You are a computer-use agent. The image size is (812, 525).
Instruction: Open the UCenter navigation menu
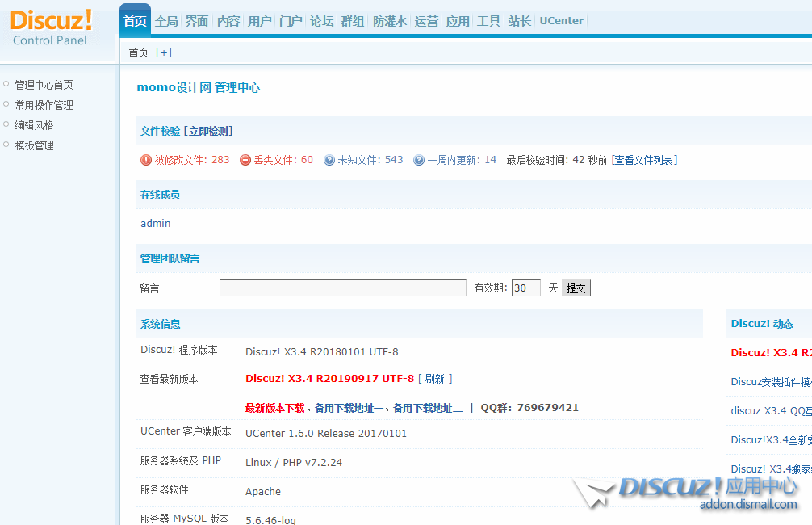561,21
